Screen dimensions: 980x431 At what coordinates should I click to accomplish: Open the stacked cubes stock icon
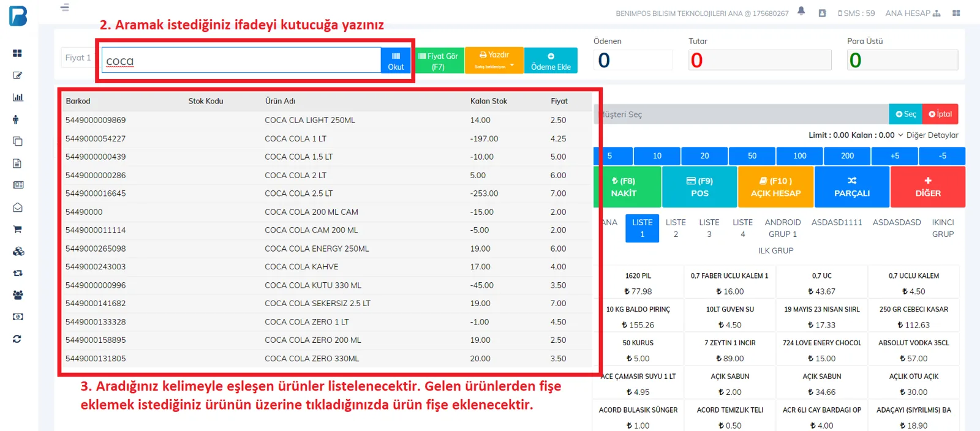tap(18, 251)
